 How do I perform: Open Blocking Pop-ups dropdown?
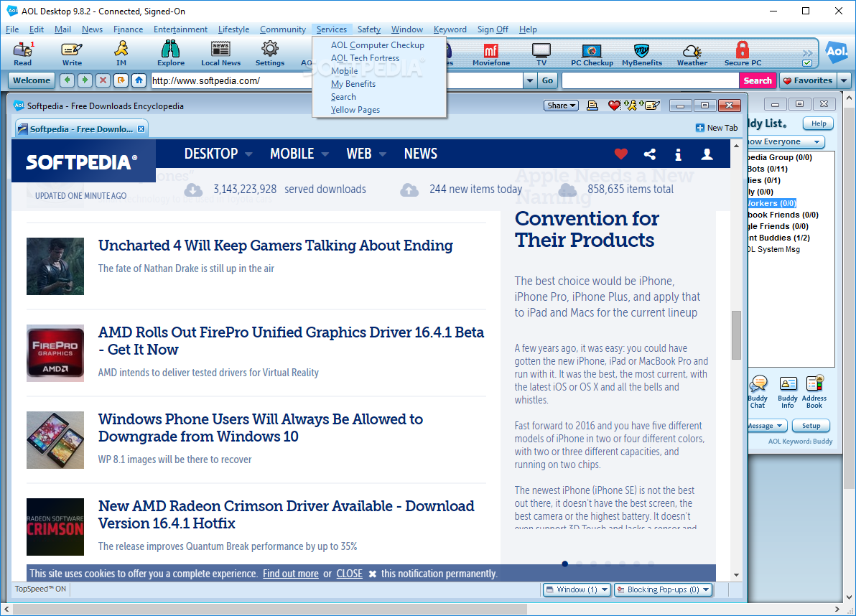664,589
